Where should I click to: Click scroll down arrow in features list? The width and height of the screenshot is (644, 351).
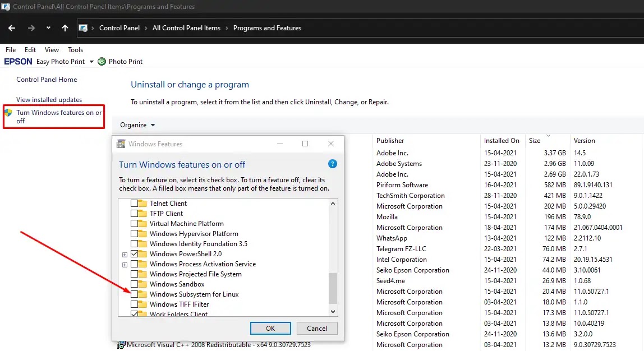click(x=333, y=312)
